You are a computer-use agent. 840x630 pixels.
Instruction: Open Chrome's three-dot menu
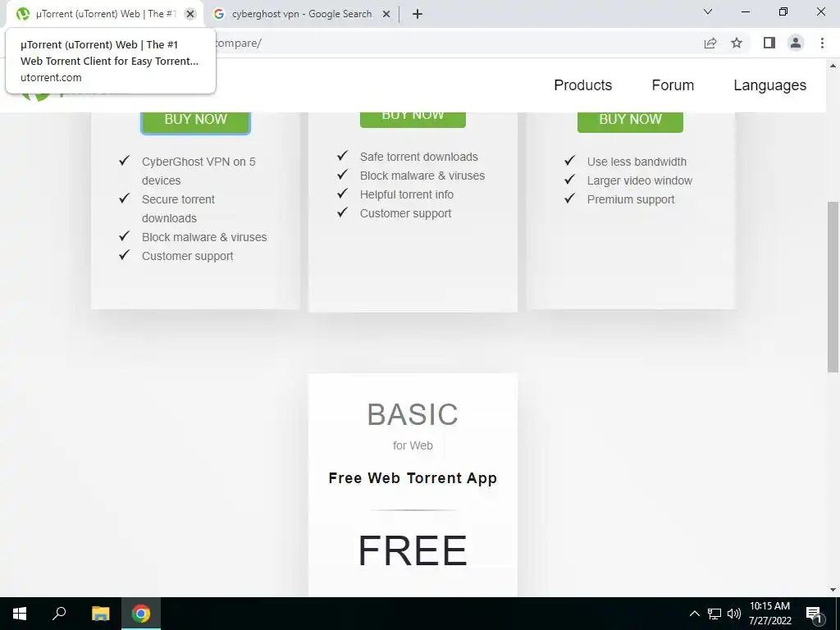822,43
